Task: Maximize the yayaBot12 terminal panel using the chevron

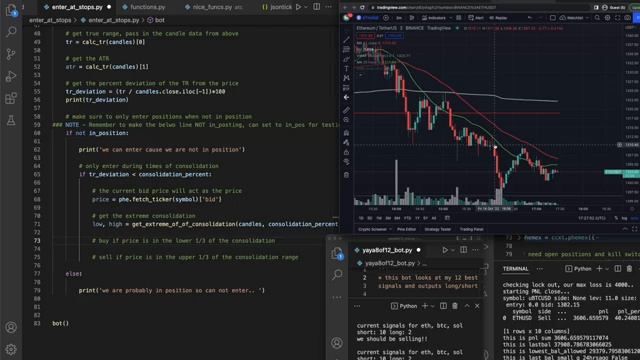Action: pyautogui.click(x=467, y=306)
